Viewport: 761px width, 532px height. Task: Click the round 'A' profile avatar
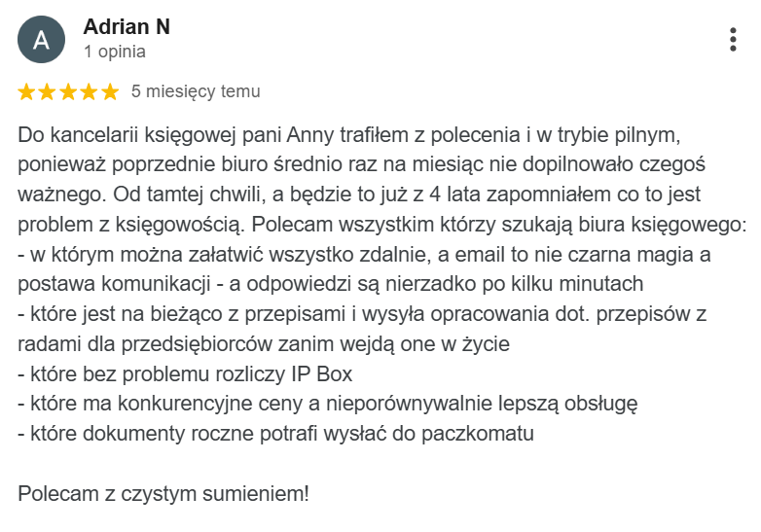coord(41,39)
